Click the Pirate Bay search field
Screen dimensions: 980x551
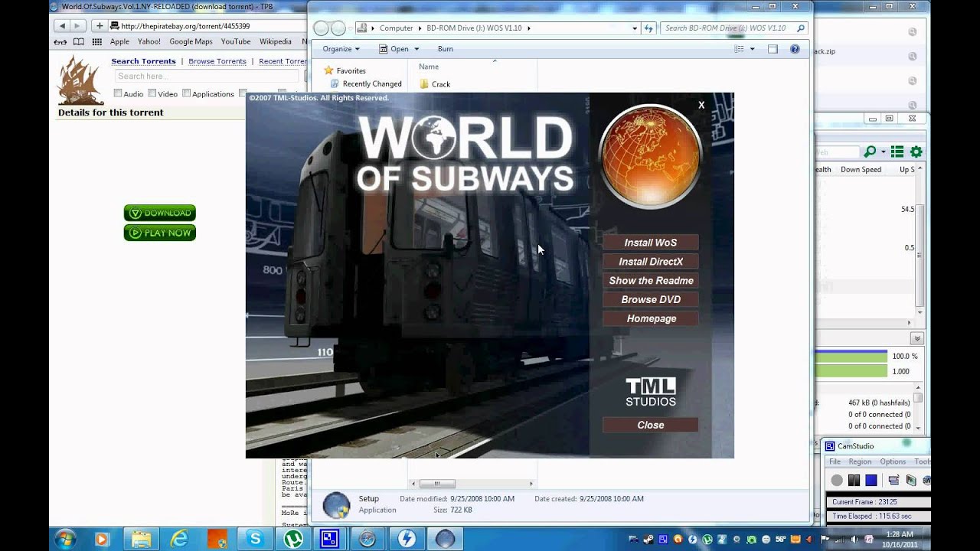coord(207,76)
